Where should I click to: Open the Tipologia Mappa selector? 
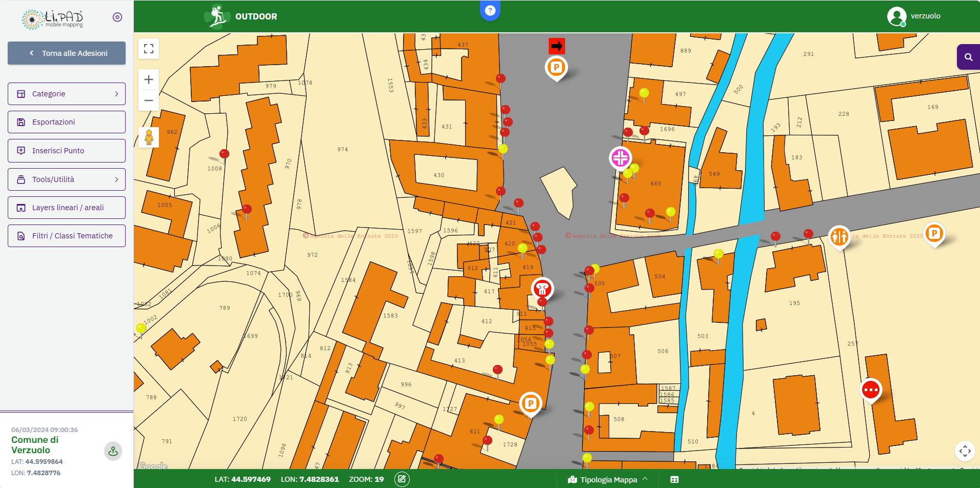608,479
